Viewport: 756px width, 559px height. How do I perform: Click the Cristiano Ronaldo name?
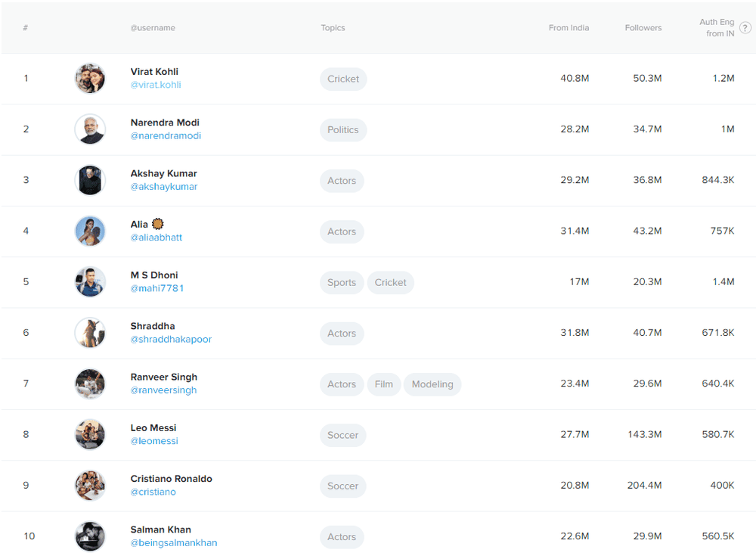coord(171,479)
